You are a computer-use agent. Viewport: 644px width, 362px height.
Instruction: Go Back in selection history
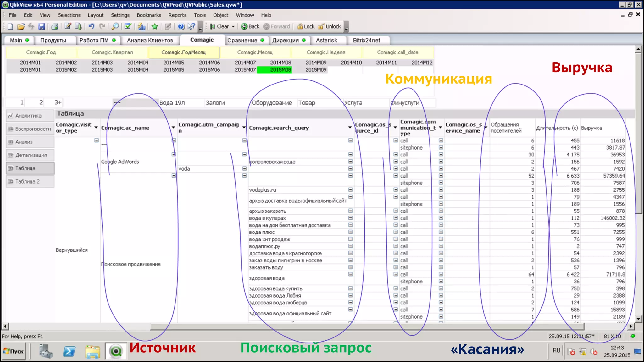tap(250, 26)
